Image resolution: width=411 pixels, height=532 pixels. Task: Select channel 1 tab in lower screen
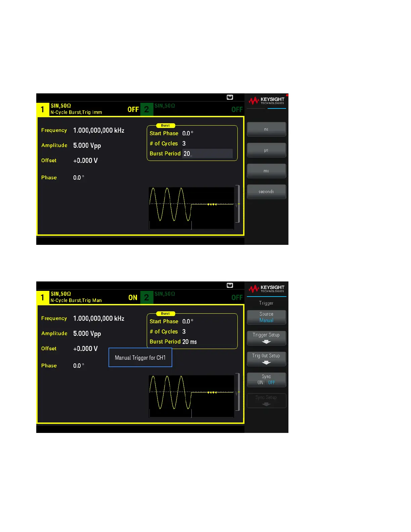coord(43,298)
